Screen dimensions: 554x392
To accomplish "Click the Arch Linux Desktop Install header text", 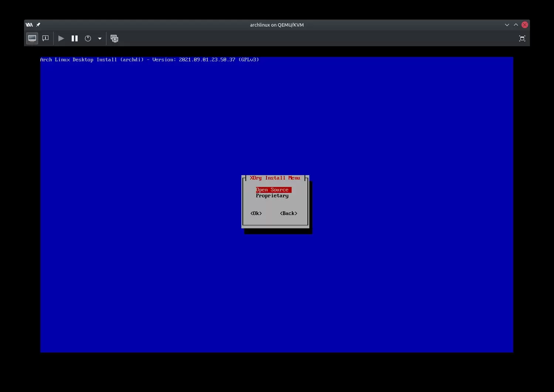I will pos(149,59).
